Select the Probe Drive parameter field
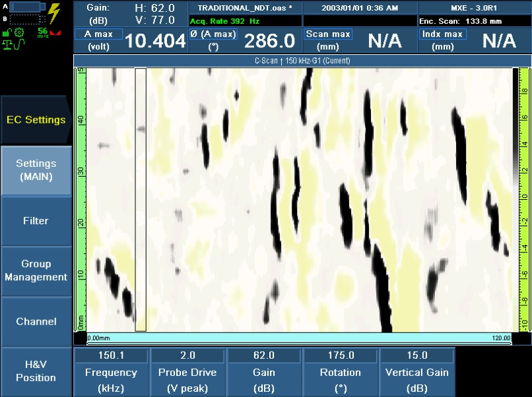This screenshot has height=397, width=532. tap(187, 372)
